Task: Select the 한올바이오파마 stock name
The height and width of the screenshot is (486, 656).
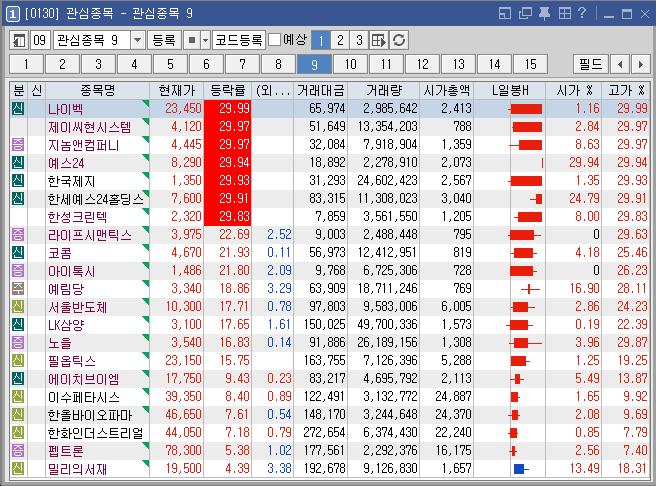Action: (90, 414)
